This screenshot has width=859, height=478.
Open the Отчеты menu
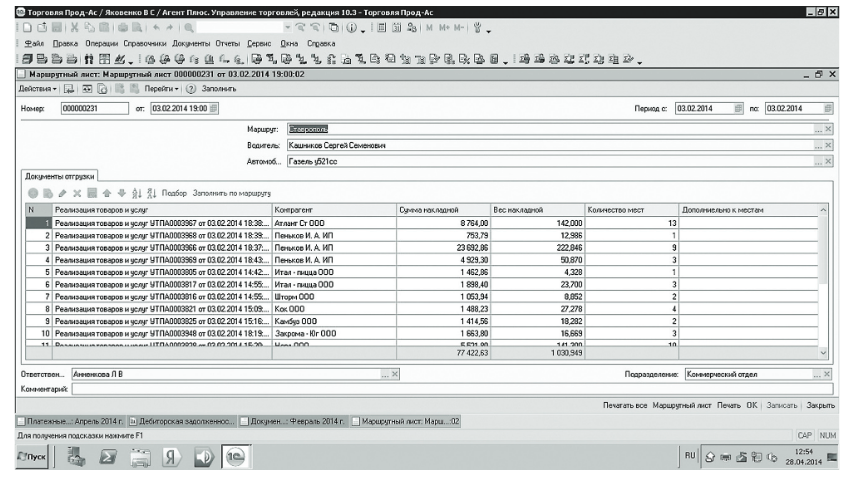[x=228, y=44]
